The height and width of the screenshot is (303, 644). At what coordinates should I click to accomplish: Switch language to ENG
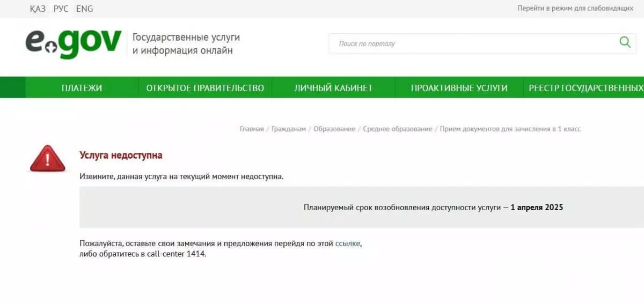click(x=85, y=9)
